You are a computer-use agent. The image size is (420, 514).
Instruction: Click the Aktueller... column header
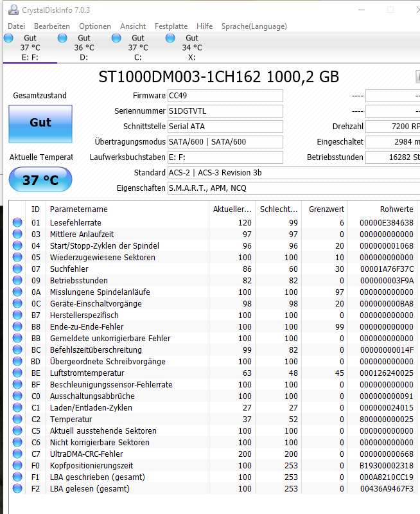[x=232, y=209]
